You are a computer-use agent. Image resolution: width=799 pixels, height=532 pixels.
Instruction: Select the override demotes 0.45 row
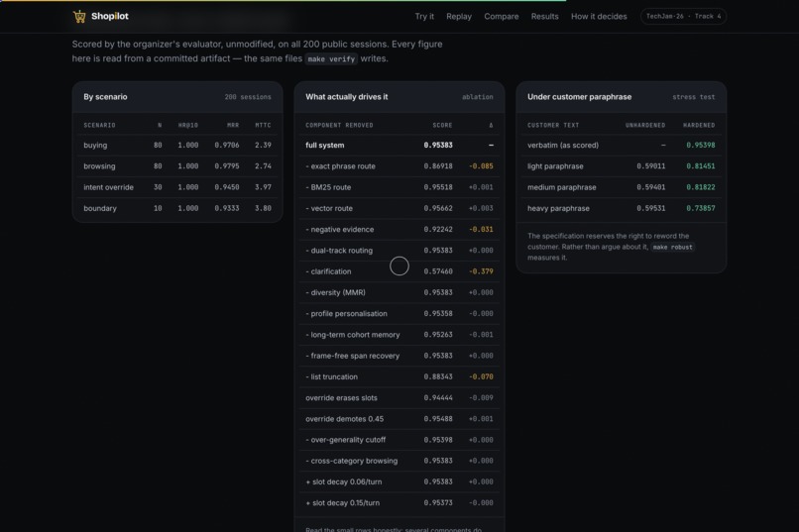tap(399, 418)
